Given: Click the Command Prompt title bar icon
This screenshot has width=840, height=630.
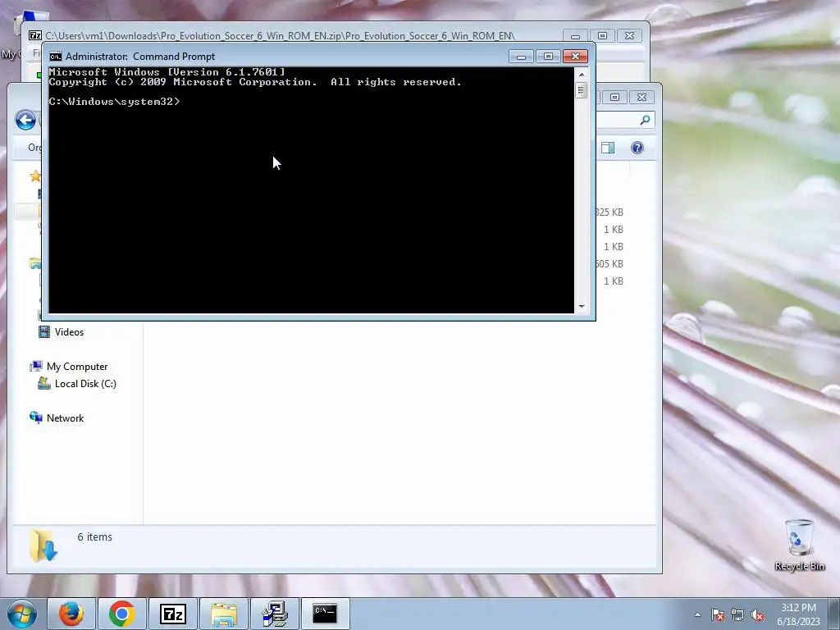Looking at the screenshot, I should [x=55, y=57].
